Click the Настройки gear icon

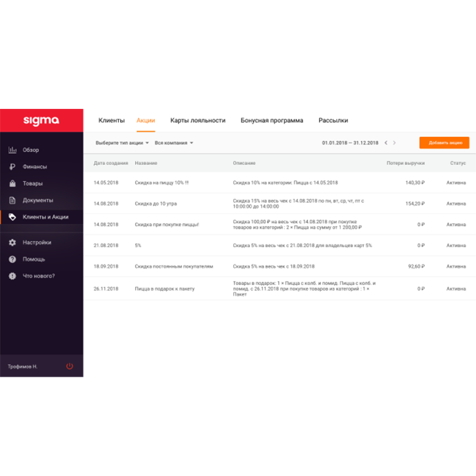(x=12, y=242)
